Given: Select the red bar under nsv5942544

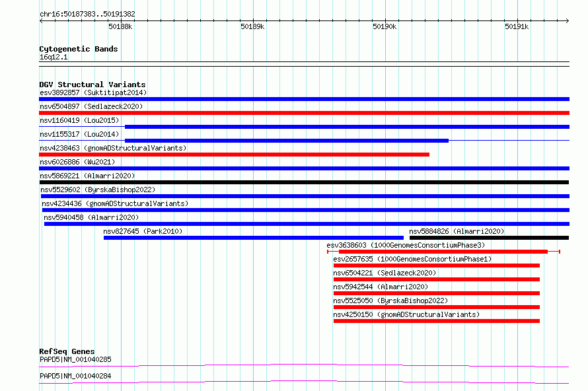Looking at the screenshot, I should 437,293.
